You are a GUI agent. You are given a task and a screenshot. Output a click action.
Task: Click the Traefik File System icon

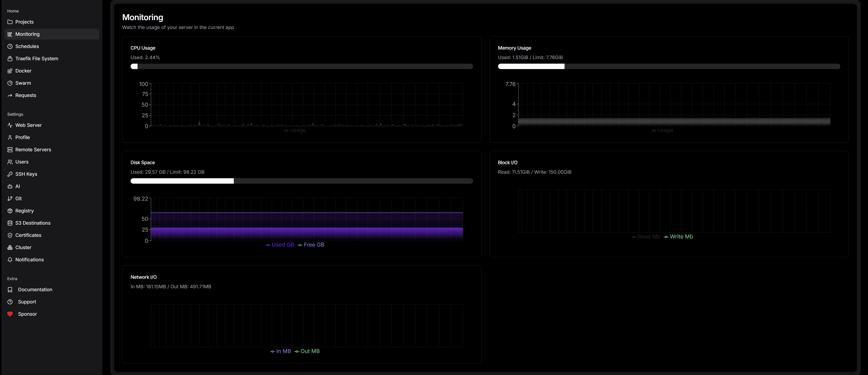tap(10, 59)
